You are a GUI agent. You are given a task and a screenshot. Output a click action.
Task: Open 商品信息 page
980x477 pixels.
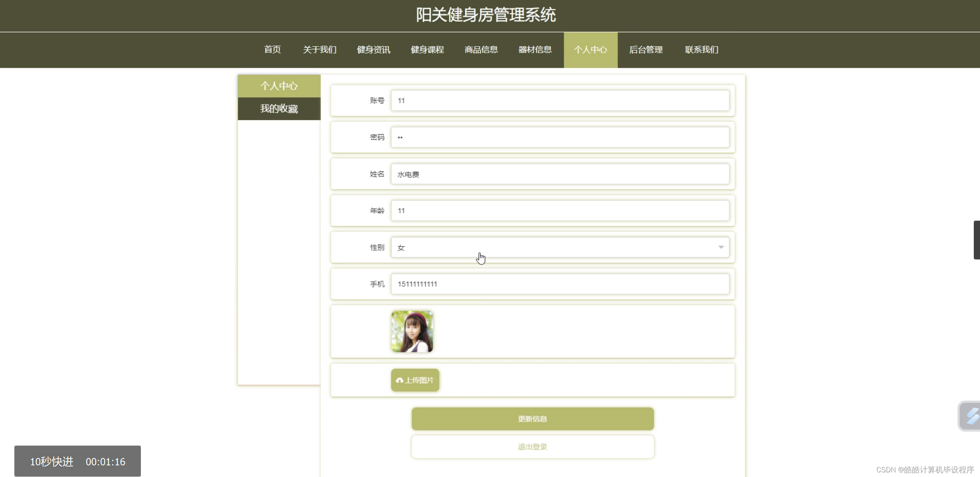[x=481, y=50]
